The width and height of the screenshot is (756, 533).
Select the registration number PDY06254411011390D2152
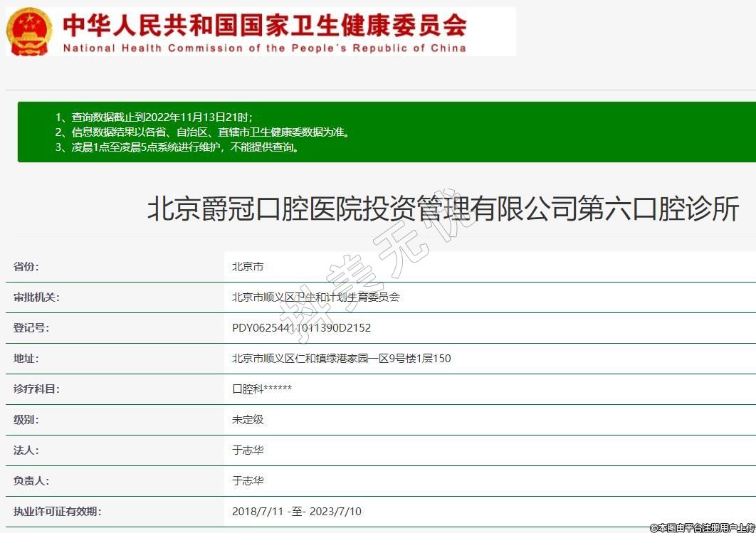[301, 328]
